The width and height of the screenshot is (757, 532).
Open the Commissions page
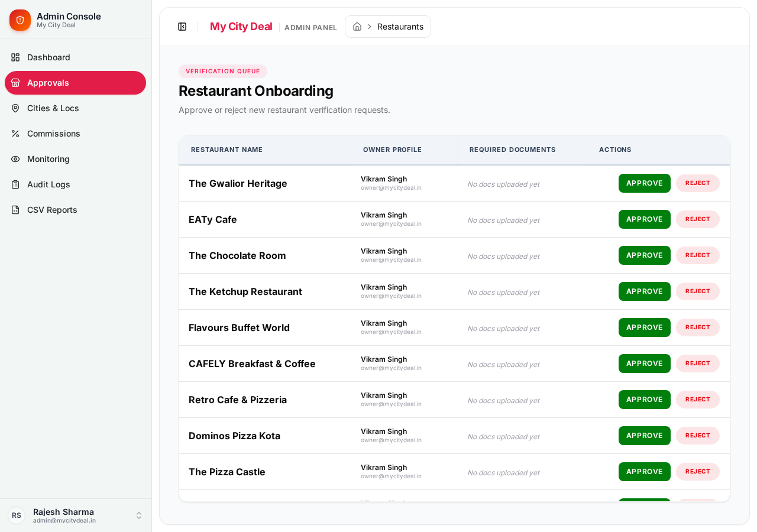pos(75,134)
